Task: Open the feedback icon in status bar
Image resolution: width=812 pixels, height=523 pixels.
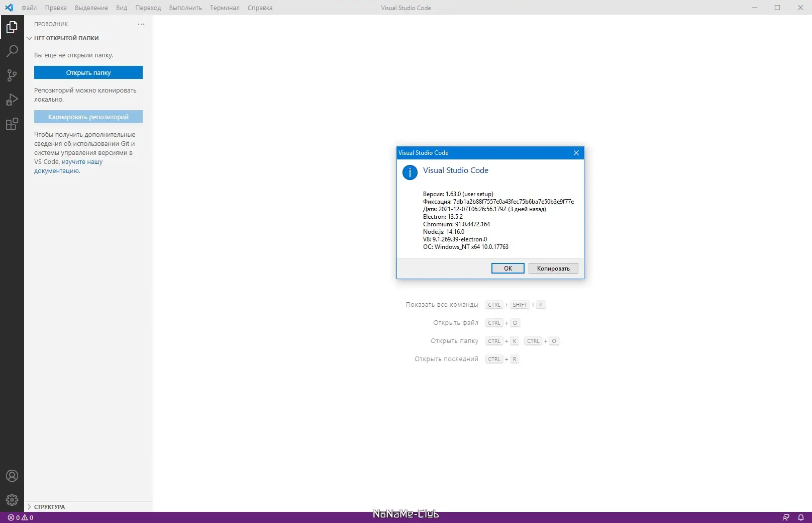Action: point(786,517)
